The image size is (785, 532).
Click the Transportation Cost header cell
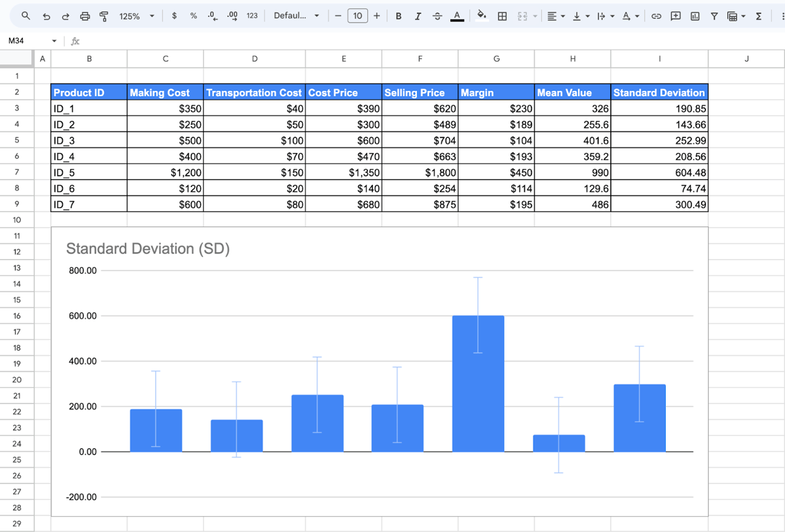254,92
